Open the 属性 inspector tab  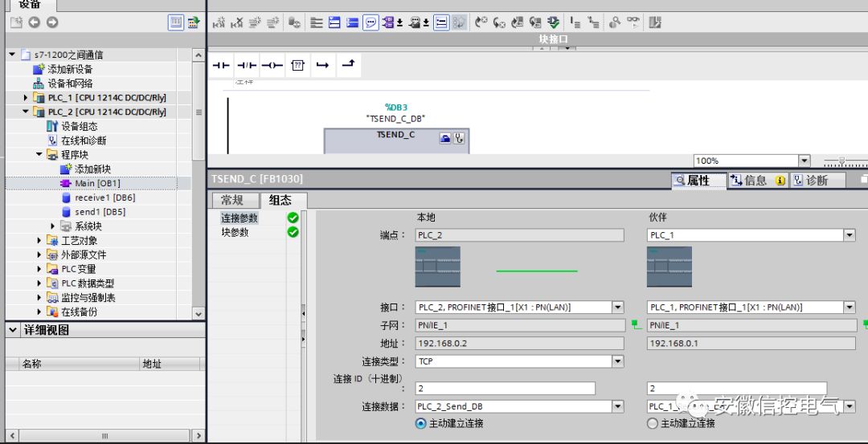coord(698,181)
